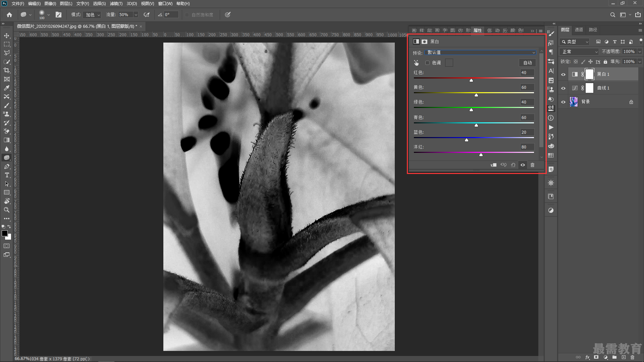The image size is (644, 362).
Task: Select the Frame tool
Action: click(x=7, y=79)
